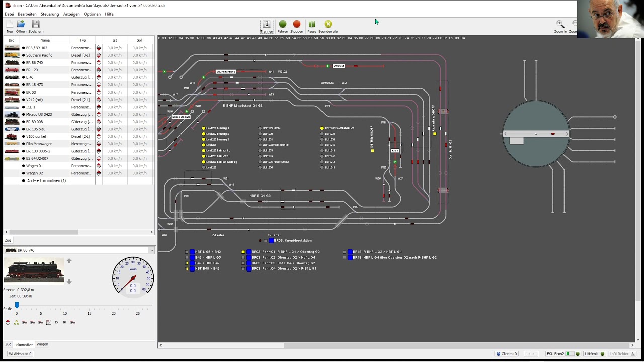Screen dimensions: 644x362
Task: Toggle Licht221 Bahnsteig 1 light indicator
Action: pos(204,128)
